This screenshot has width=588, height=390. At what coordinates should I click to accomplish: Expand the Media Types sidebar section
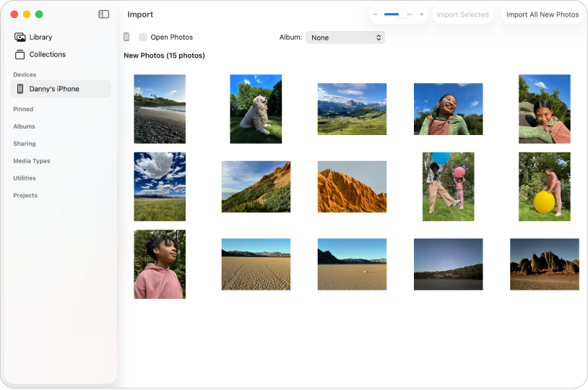point(31,161)
